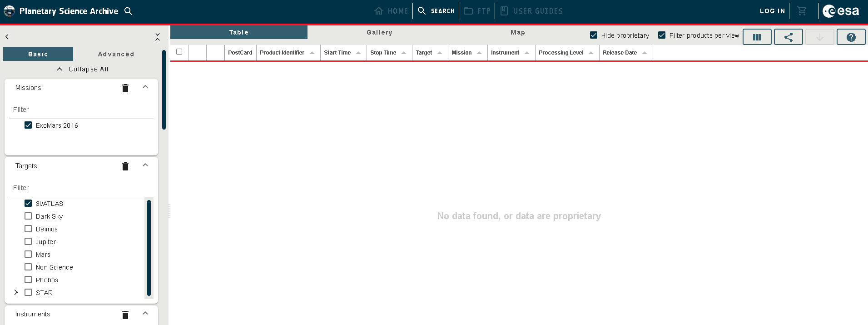Check the Dark Sky target checkbox
The width and height of the screenshot is (868, 325).
pos(28,216)
